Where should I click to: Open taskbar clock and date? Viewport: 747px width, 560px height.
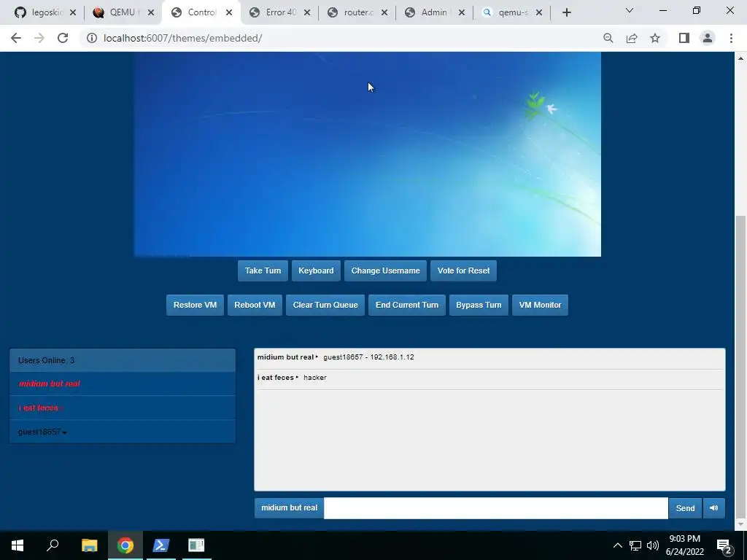tap(684, 545)
